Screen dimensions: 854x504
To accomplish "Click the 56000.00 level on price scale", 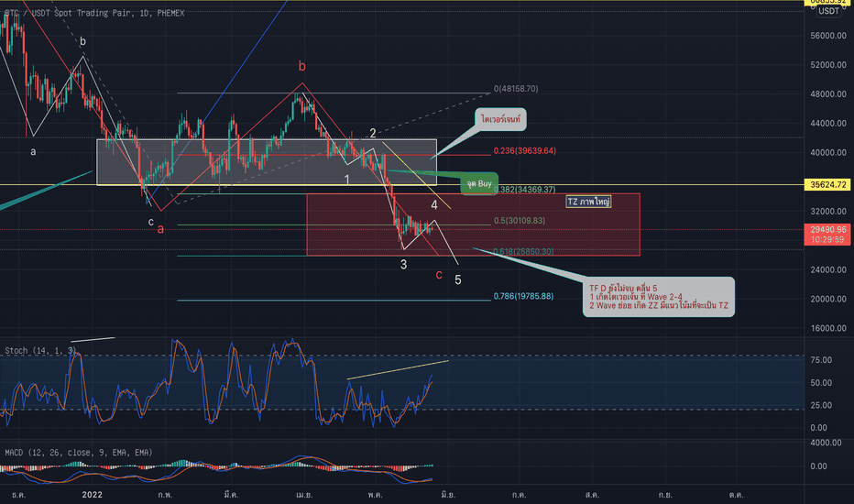I will pyautogui.click(x=827, y=36).
